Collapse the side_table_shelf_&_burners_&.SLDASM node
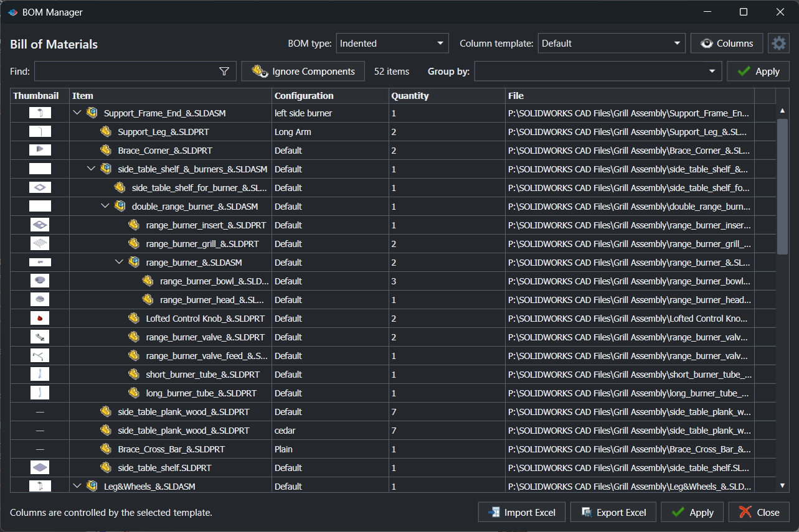 pos(91,169)
